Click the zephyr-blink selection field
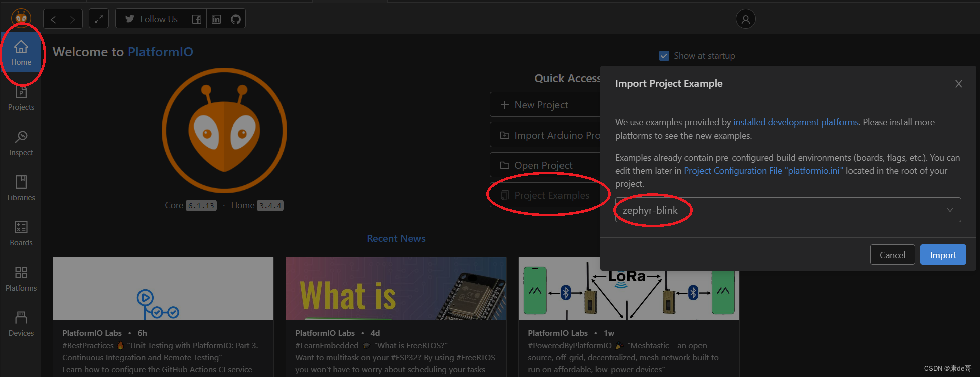This screenshot has height=377, width=980. click(788, 210)
